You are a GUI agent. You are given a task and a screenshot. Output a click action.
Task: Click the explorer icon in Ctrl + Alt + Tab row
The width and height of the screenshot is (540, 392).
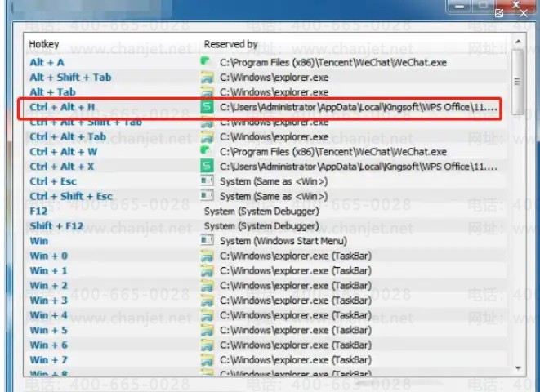click(x=207, y=137)
